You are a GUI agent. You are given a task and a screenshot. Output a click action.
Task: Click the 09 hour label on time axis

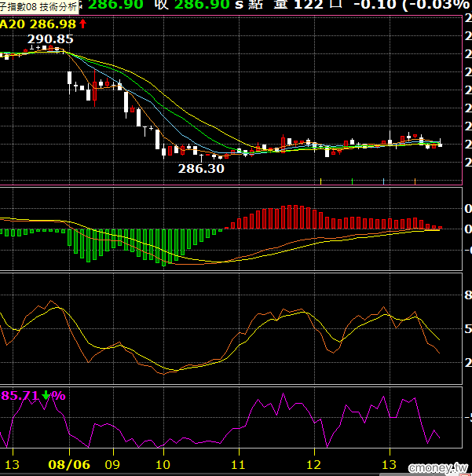112,464
